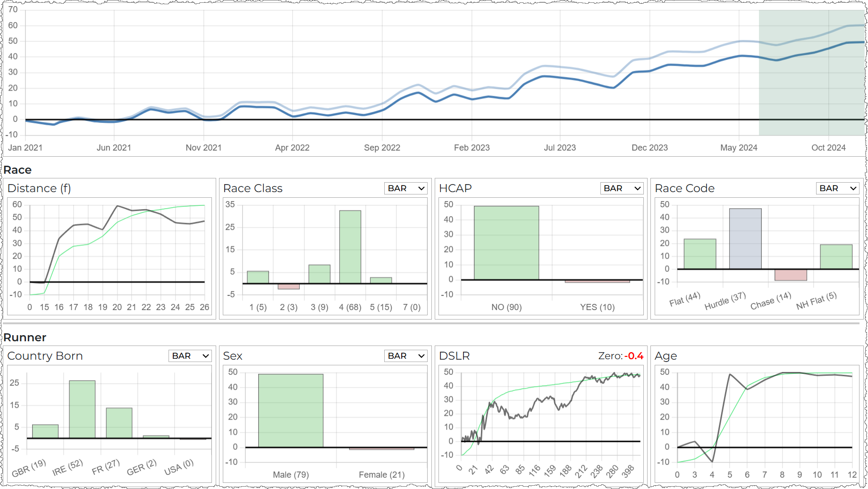Image resolution: width=868 pixels, height=489 pixels.
Task: Click the Class 1 (5) bar
Action: pos(258,277)
